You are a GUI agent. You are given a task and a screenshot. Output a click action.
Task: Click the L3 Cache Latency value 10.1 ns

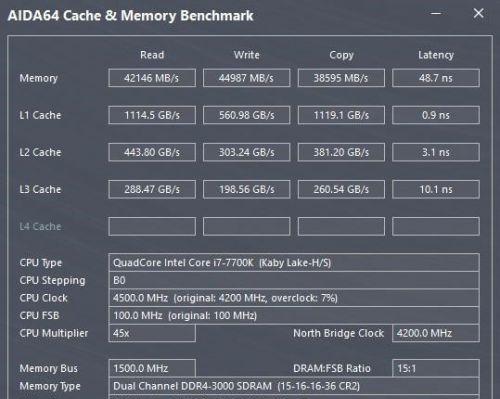coord(436,189)
